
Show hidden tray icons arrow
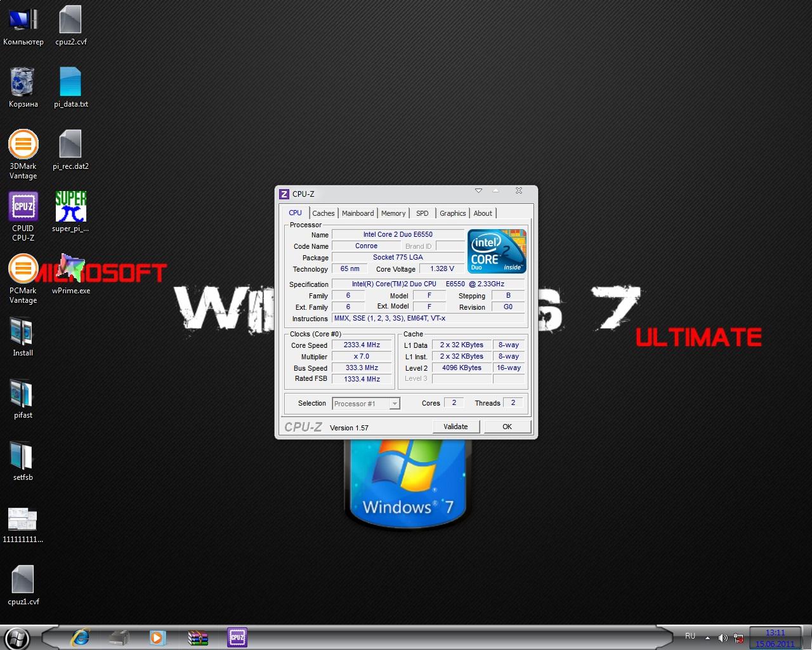(708, 638)
